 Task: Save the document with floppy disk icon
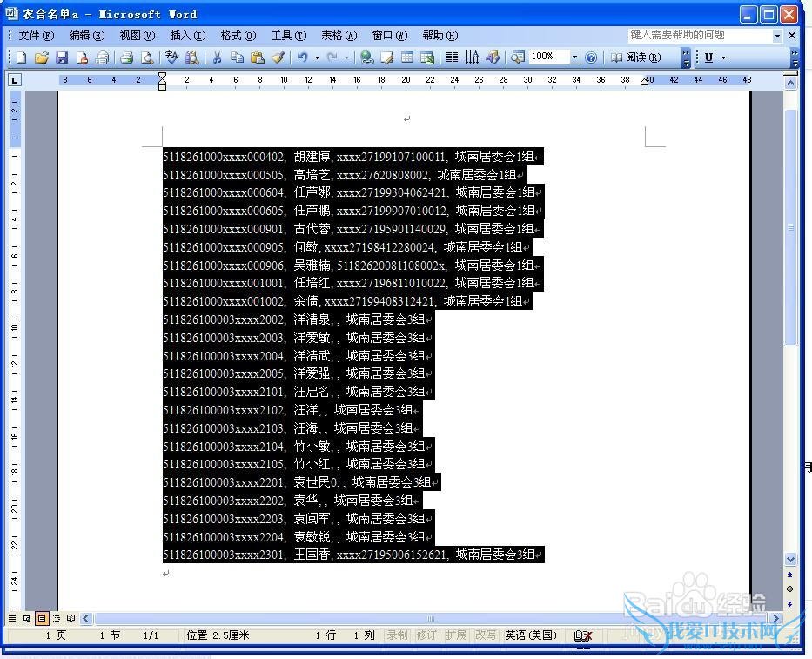click(62, 57)
